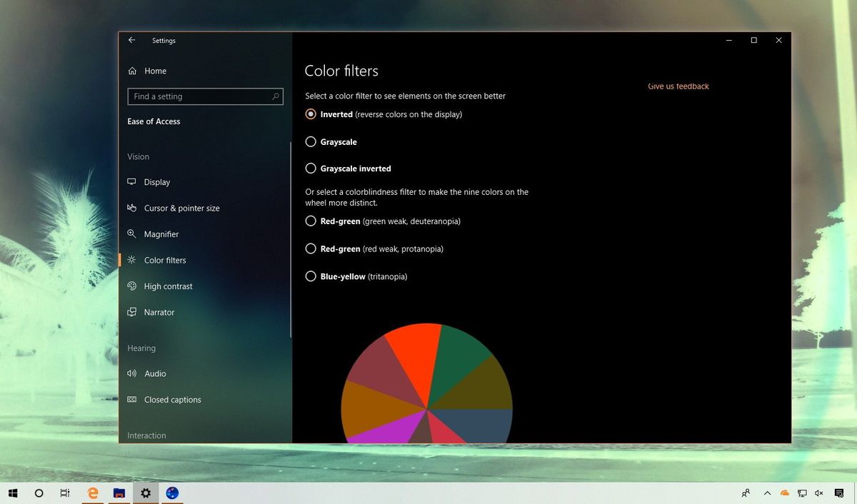Image resolution: width=857 pixels, height=504 pixels.
Task: Launch Microsoft Edge from the taskbar
Action: coord(92,493)
